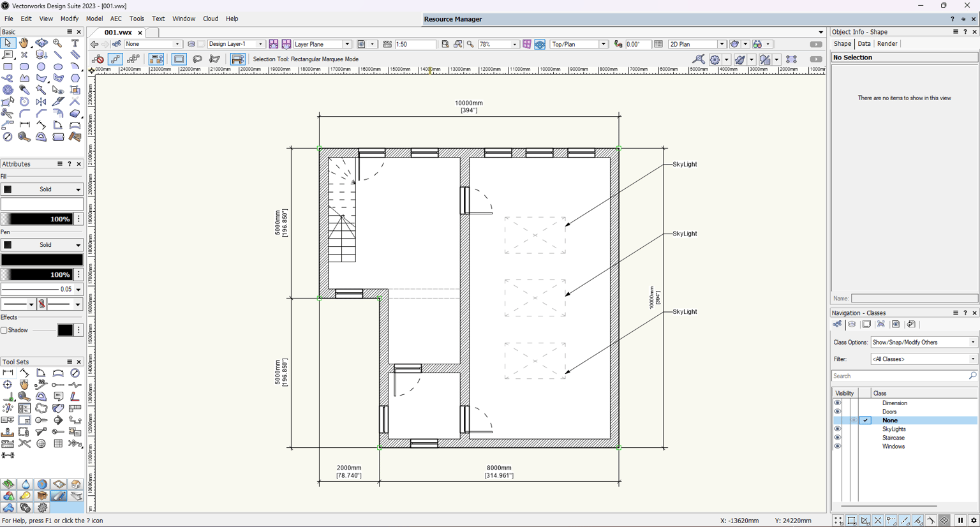
Task: Open Snapping settings gear in status bar
Action: click(x=974, y=521)
